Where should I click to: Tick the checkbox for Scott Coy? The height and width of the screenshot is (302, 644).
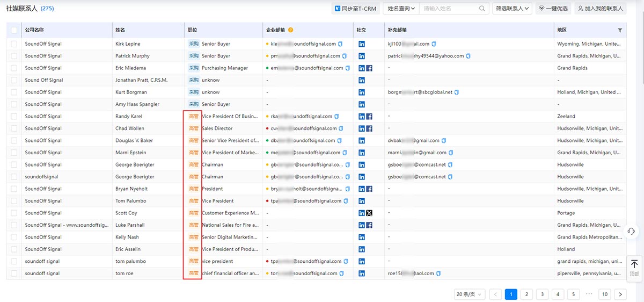[14, 213]
